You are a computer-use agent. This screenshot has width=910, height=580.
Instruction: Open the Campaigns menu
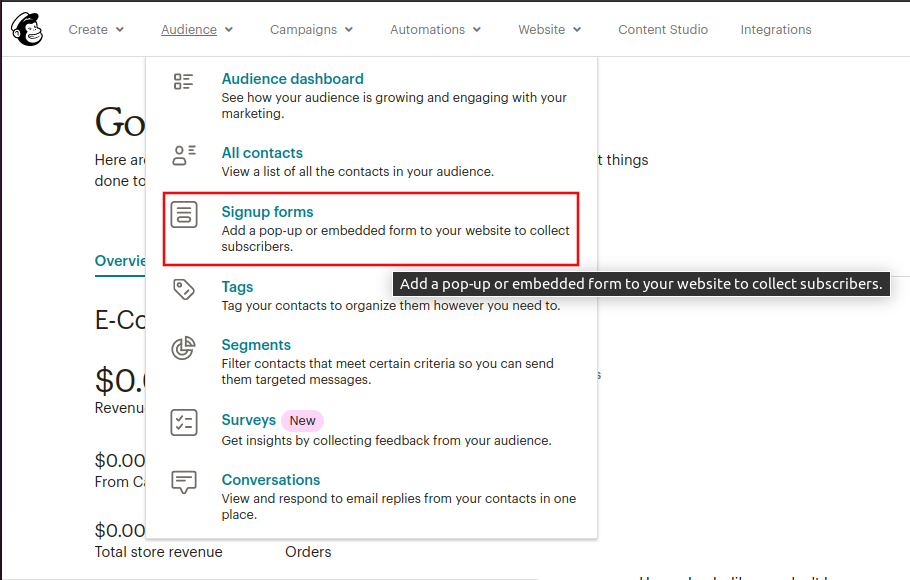[x=303, y=30]
